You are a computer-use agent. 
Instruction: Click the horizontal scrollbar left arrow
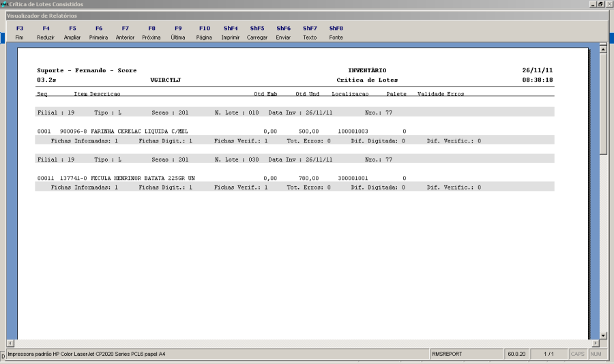(x=10, y=344)
